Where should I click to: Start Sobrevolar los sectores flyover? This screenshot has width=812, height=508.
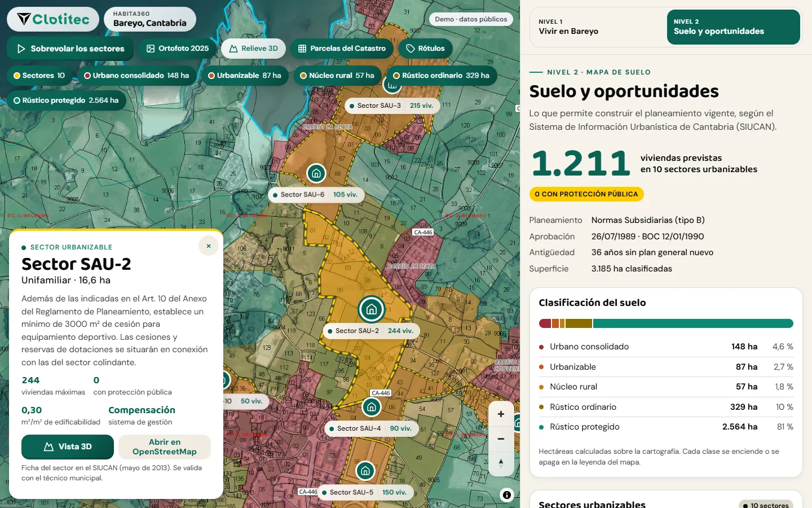click(x=70, y=49)
